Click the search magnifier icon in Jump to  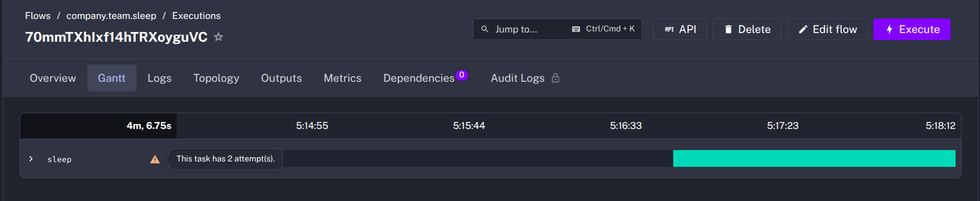[485, 29]
